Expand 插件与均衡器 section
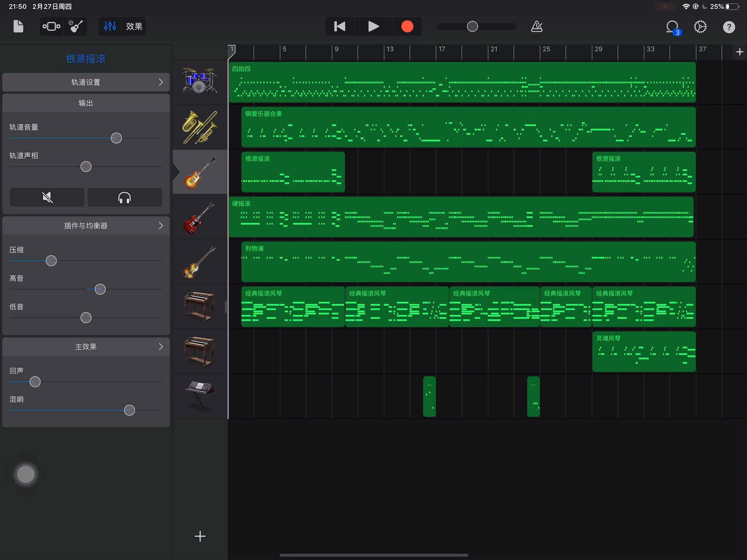Image resolution: width=747 pixels, height=560 pixels. [x=86, y=226]
